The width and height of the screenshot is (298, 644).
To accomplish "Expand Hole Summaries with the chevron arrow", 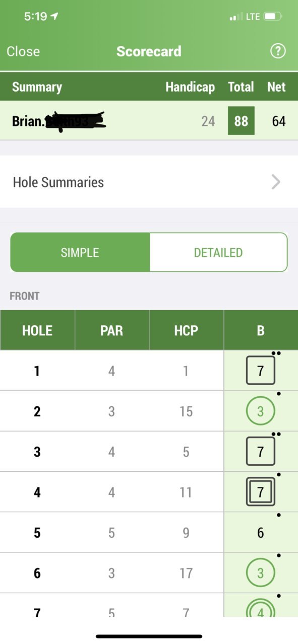I will pyautogui.click(x=276, y=182).
